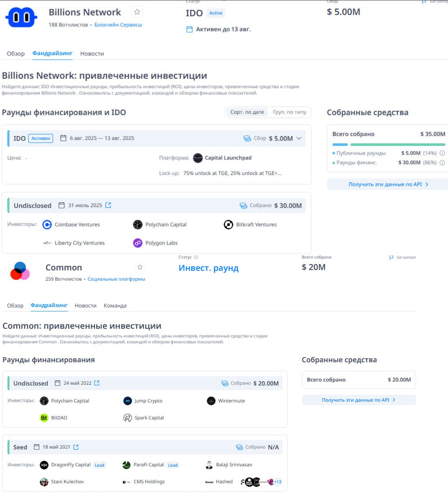The width and height of the screenshot is (448, 501).
Task: Click the green funding rounds progress bar
Action: 398,145
